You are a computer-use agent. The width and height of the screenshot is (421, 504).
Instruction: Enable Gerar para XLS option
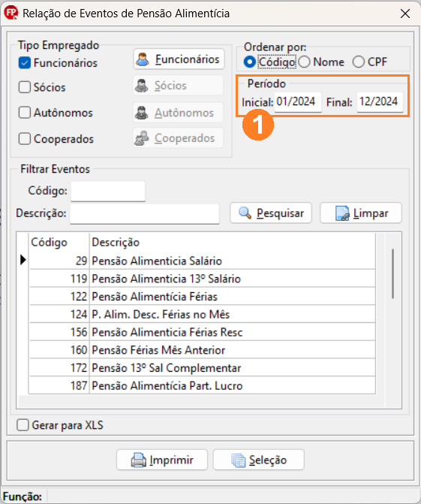point(23,425)
